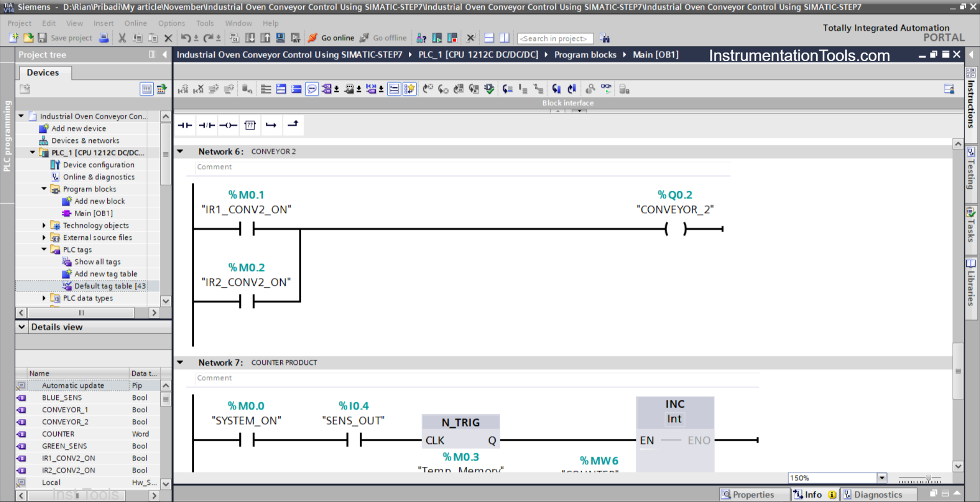Insert a normally open contact
Viewport: 980px width, 502px height.
pyautogui.click(x=185, y=125)
